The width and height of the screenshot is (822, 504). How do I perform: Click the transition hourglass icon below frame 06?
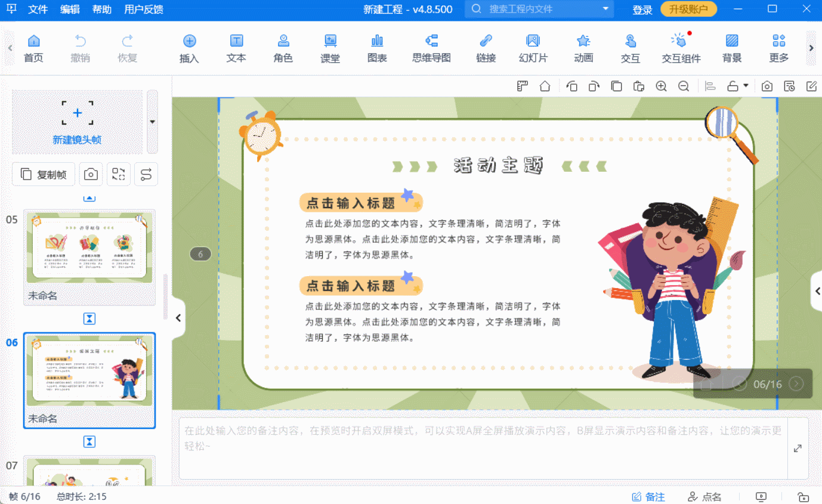[x=89, y=441]
